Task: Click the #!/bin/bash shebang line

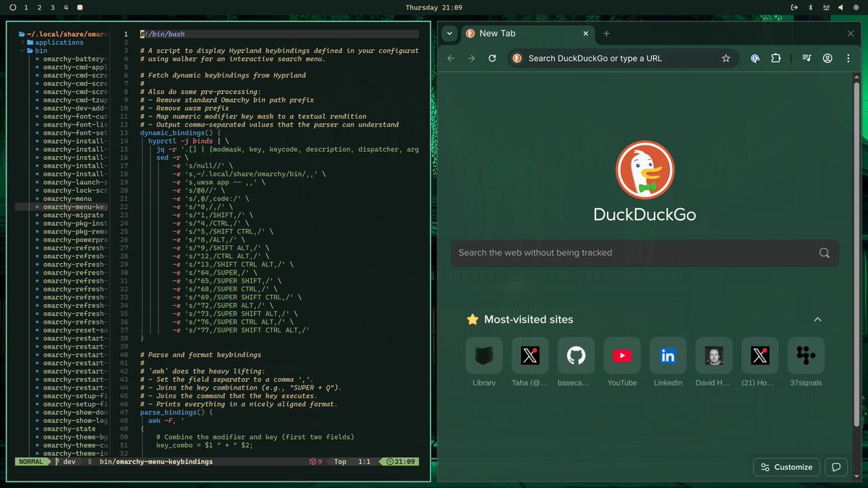Action: (x=163, y=34)
